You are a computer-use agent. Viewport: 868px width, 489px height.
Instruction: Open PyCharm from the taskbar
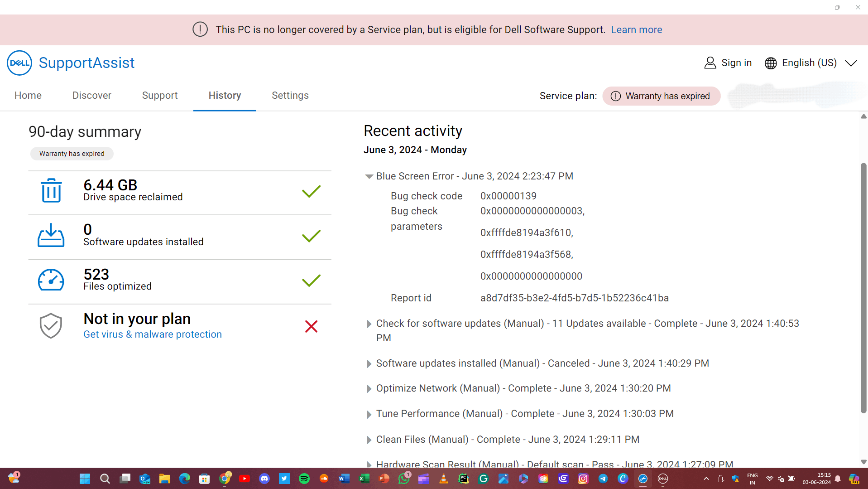click(x=464, y=479)
